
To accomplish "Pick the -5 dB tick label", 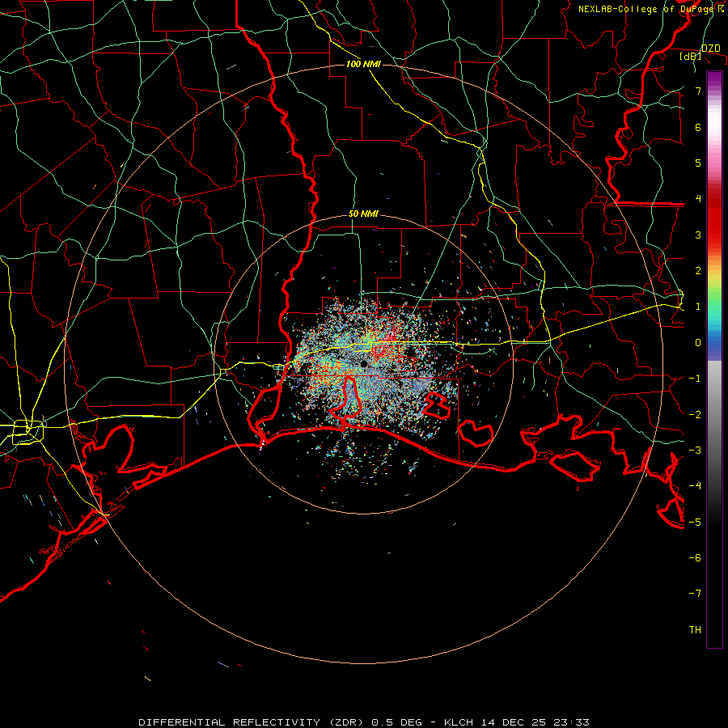I will tap(695, 522).
